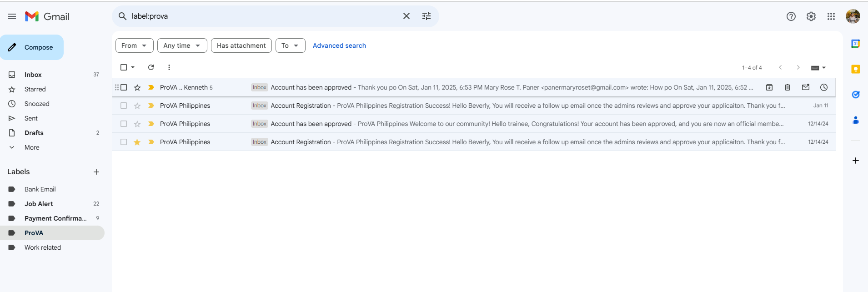Click the Compose button

[32, 47]
